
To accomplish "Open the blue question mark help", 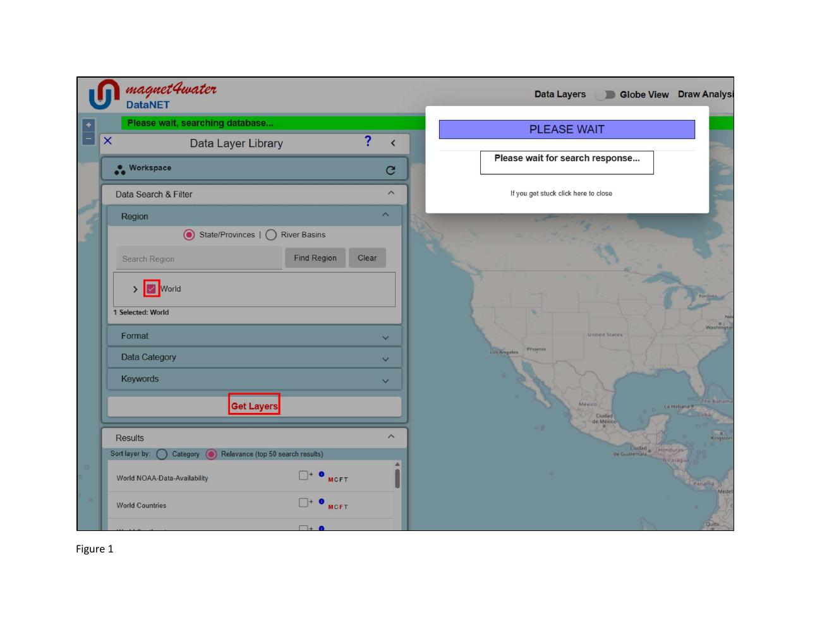I will point(368,141).
